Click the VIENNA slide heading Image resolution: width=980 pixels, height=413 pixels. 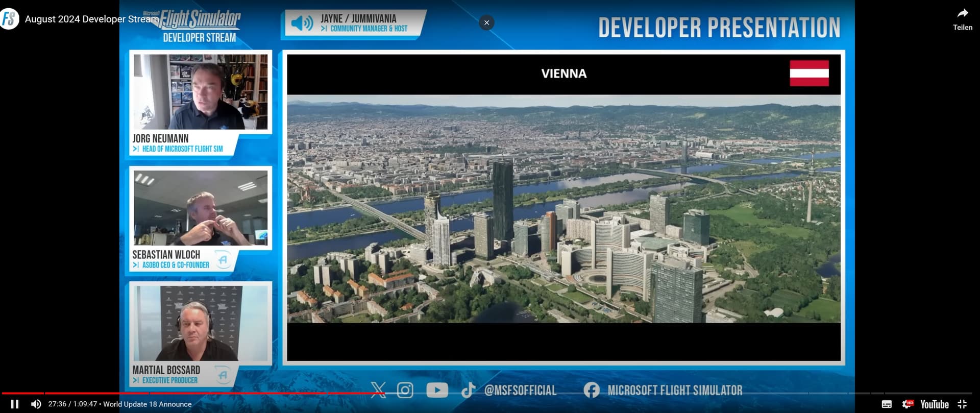click(564, 74)
